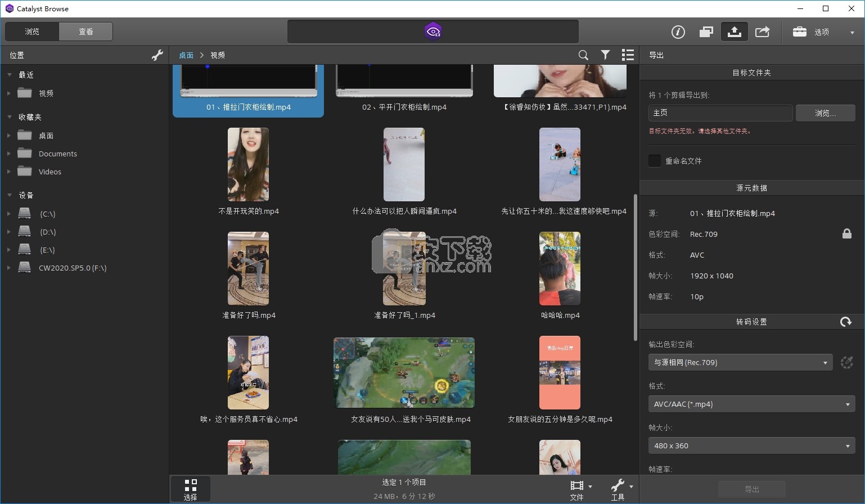Click the 源元数据 section header
Viewport: 865px width, 504px height.
751,188
